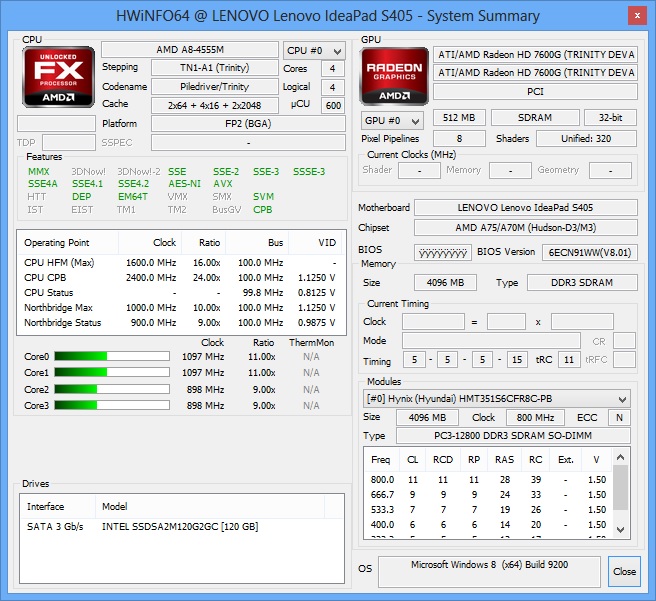
Task: Select the 666.7 frequency timing row
Action: coord(488,495)
